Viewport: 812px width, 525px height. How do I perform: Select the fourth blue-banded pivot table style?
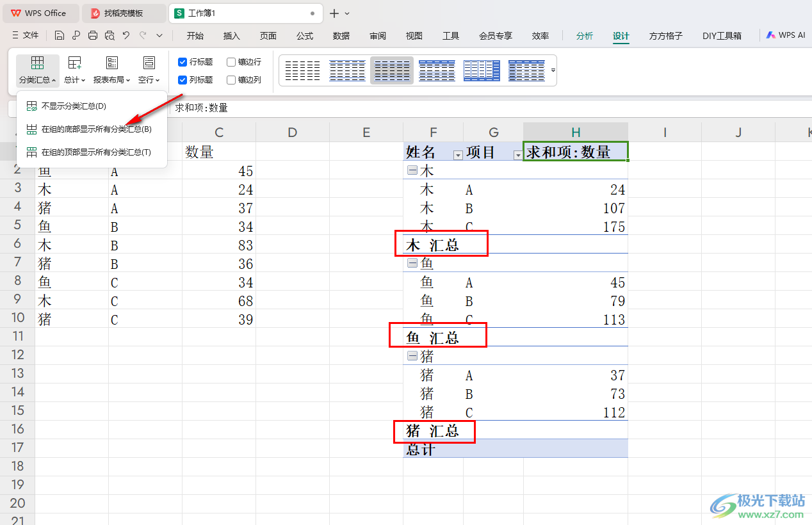(437, 70)
